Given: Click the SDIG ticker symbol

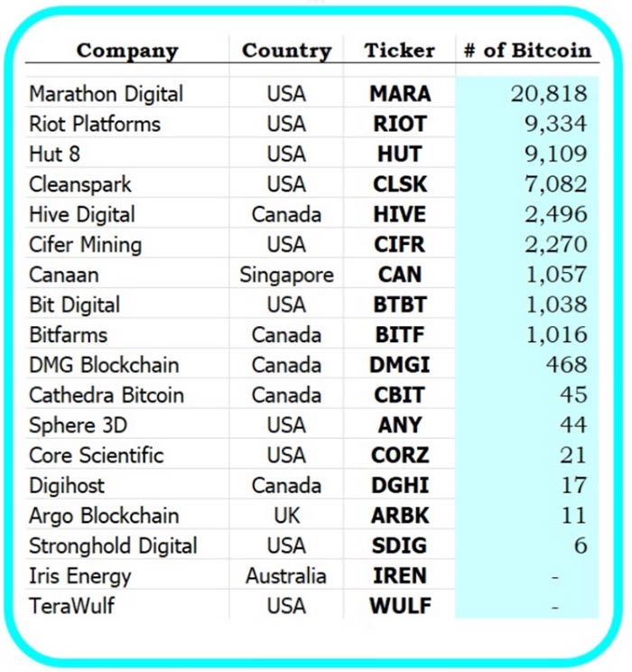Looking at the screenshot, I should [399, 546].
